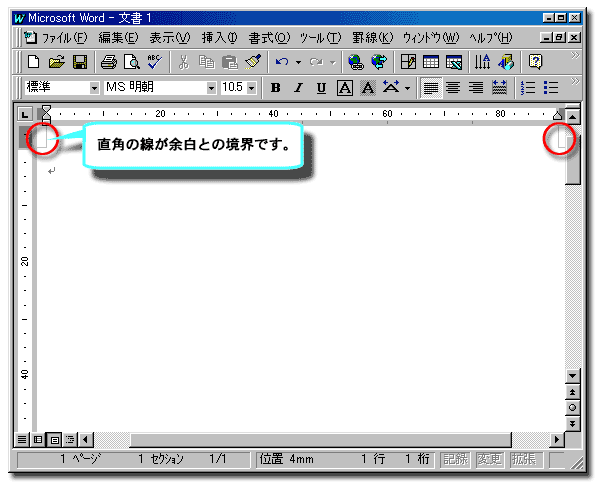Jump to next page button

(572, 423)
